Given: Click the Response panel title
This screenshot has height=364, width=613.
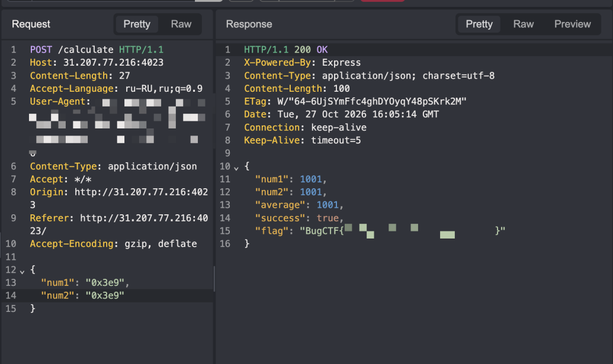Looking at the screenshot, I should [249, 24].
